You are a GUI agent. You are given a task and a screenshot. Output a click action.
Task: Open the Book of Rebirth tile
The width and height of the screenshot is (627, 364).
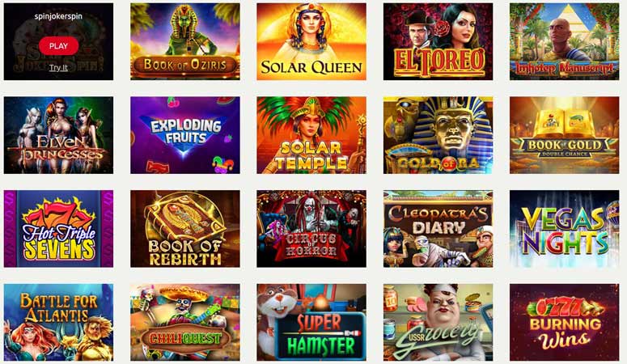point(185,229)
